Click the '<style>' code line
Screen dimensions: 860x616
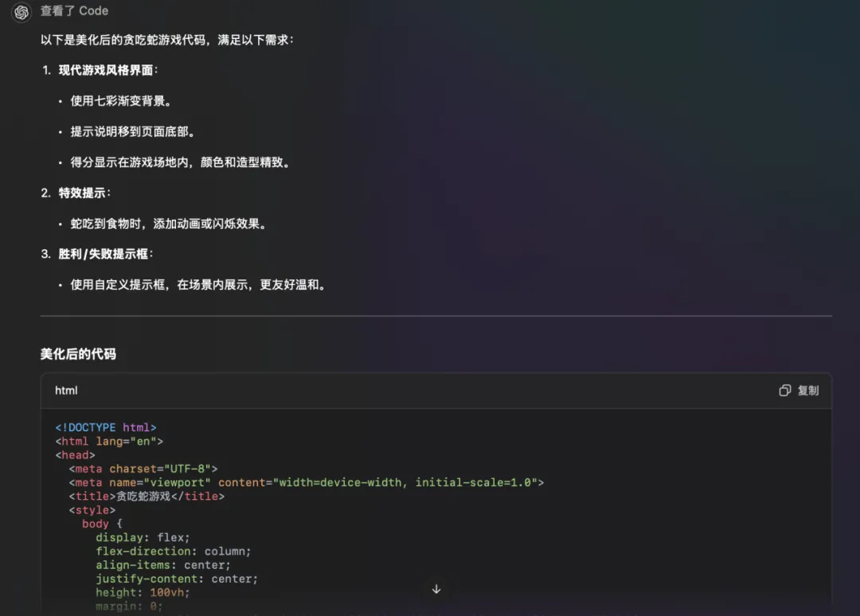(x=92, y=509)
